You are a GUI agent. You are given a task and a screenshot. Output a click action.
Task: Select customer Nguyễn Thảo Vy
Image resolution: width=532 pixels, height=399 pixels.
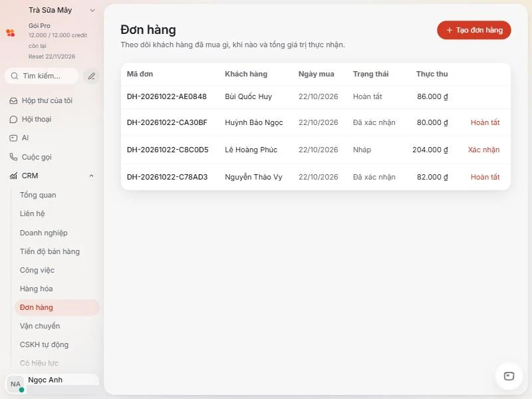tap(253, 177)
